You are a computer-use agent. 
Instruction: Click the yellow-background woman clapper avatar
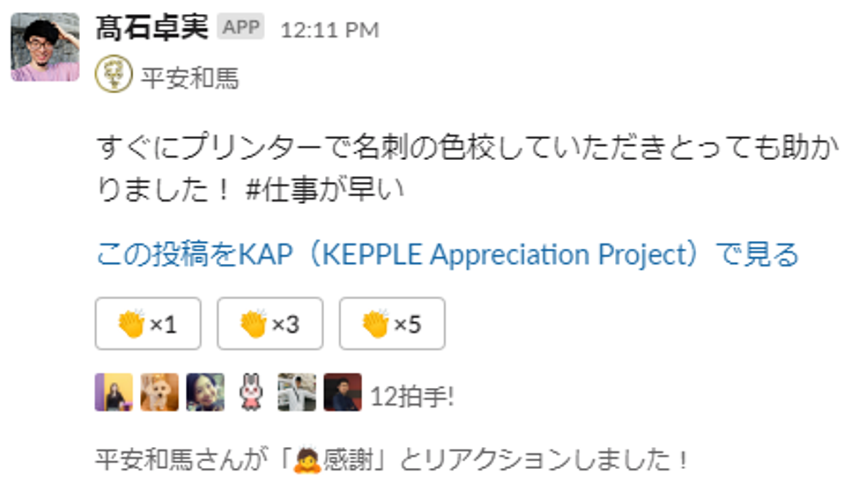tap(113, 392)
